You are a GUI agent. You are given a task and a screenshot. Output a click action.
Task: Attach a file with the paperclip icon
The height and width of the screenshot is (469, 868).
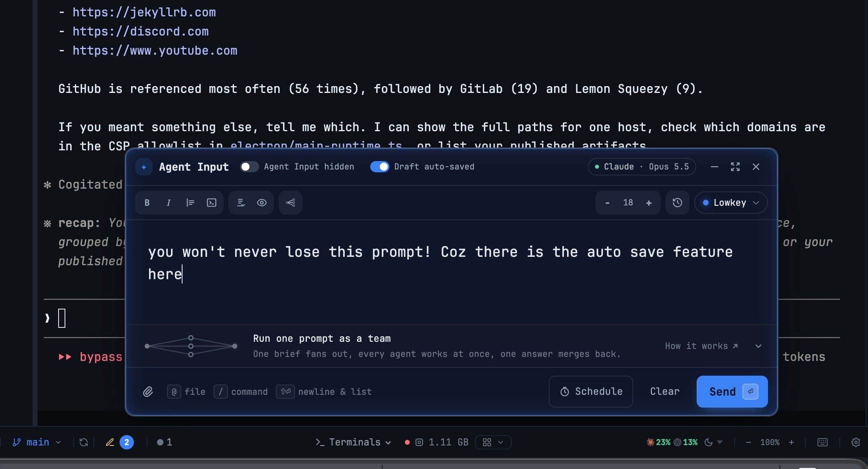[x=148, y=392]
